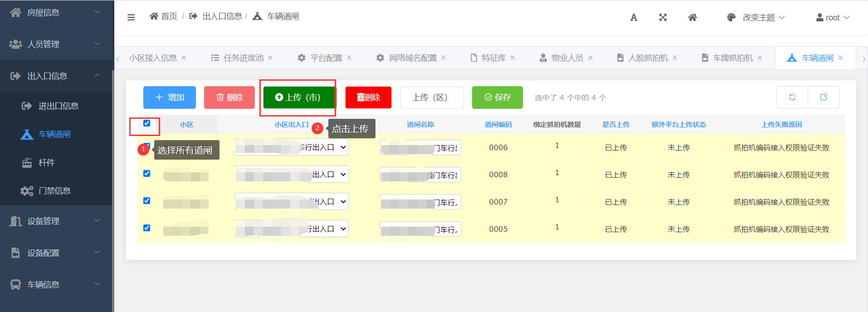Open the 改变主题 dropdown
Screen dimensions: 868x312
[764, 17]
